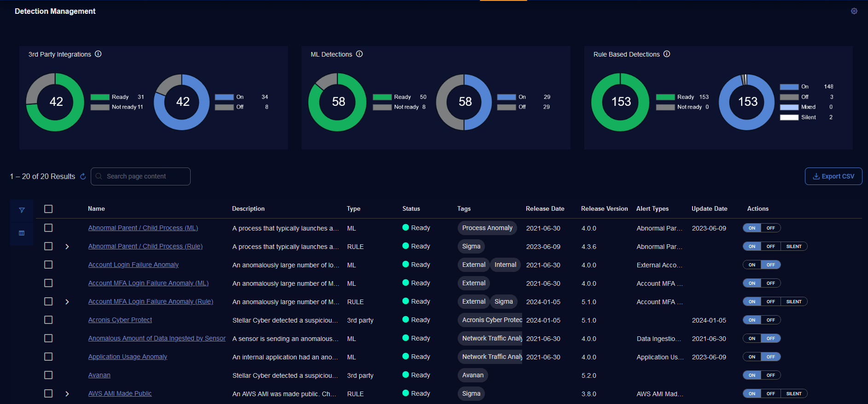Image resolution: width=868 pixels, height=404 pixels.
Task: Expand Abnormal Parent / Child Process (Rule) row
Action: pyautogui.click(x=67, y=247)
